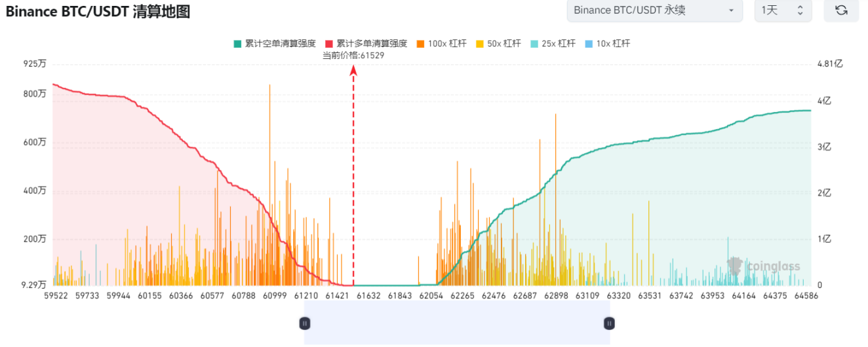Image resolution: width=868 pixels, height=347 pixels.
Task: Toggle the 累计空单清算强度 legend item
Action: click(275, 44)
